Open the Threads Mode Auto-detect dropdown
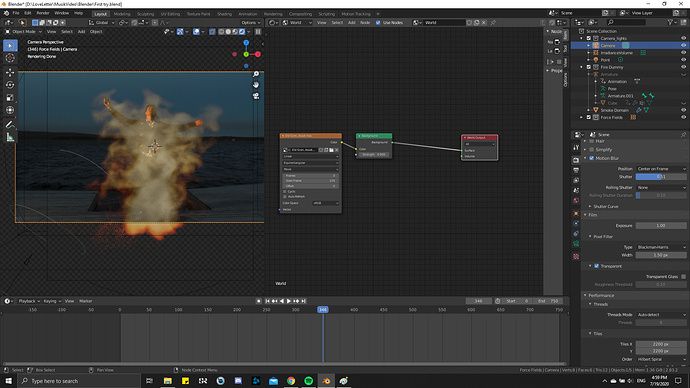Viewport: 690px width, 388px height. click(661, 315)
